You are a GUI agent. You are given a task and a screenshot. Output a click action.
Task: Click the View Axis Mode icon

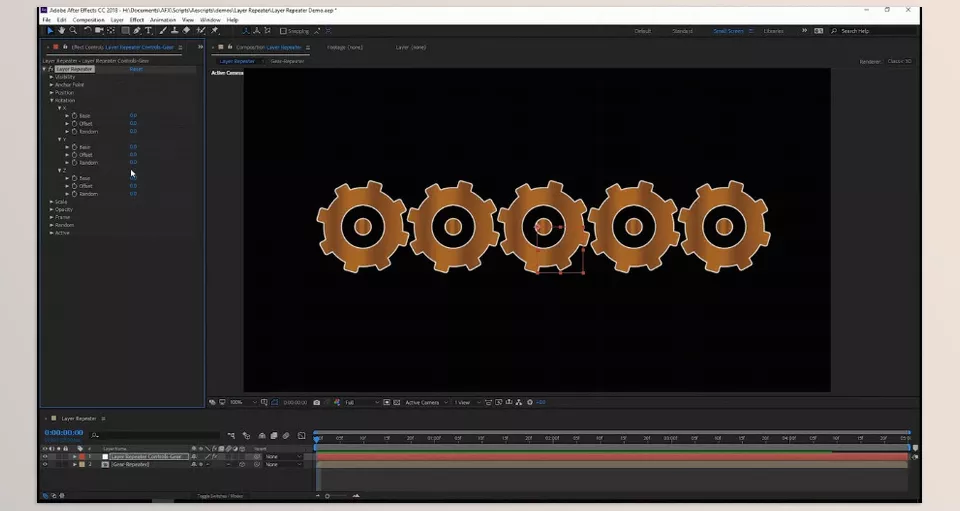click(268, 31)
